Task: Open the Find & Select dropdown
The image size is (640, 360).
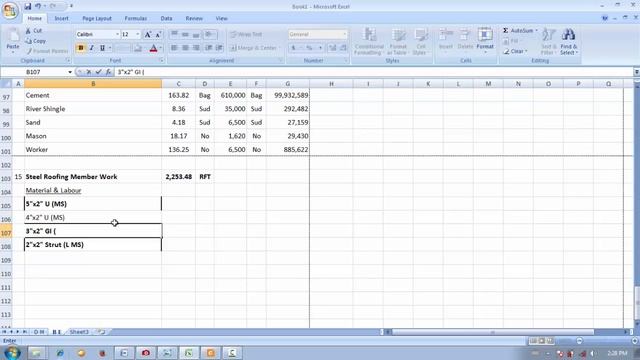Action: 568,41
